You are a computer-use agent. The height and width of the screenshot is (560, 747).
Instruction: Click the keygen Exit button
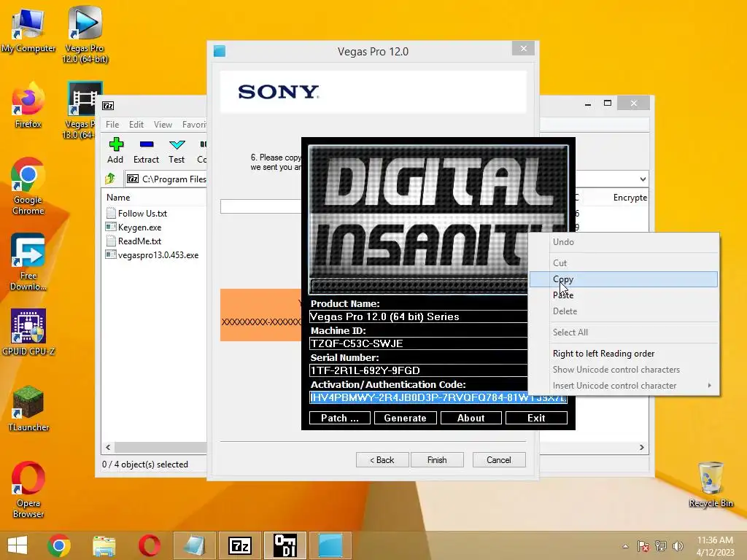point(536,418)
